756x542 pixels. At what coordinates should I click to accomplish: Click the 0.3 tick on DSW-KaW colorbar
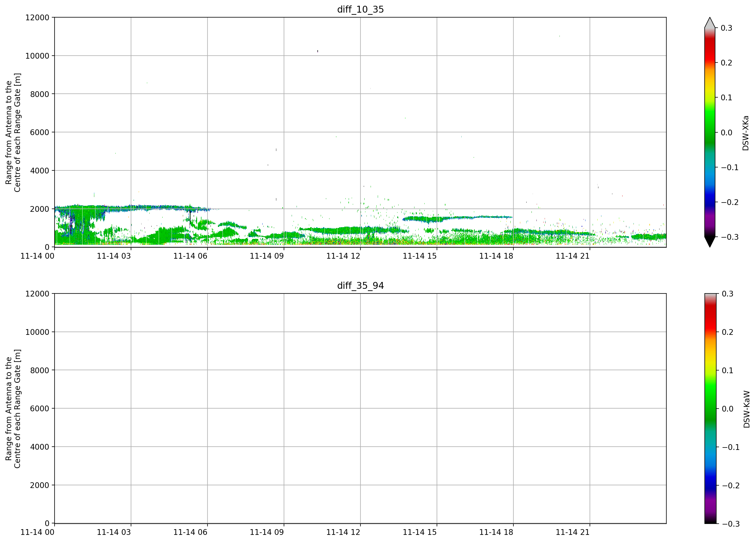728,293
